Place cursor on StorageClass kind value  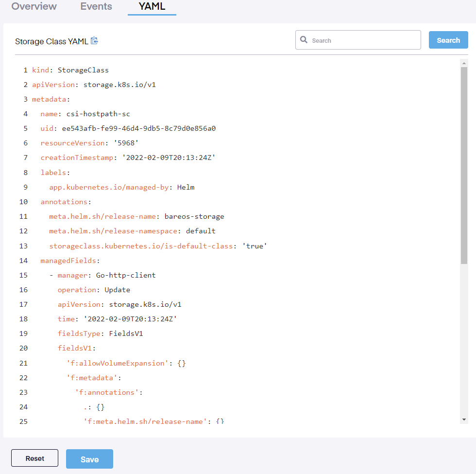[x=83, y=70]
